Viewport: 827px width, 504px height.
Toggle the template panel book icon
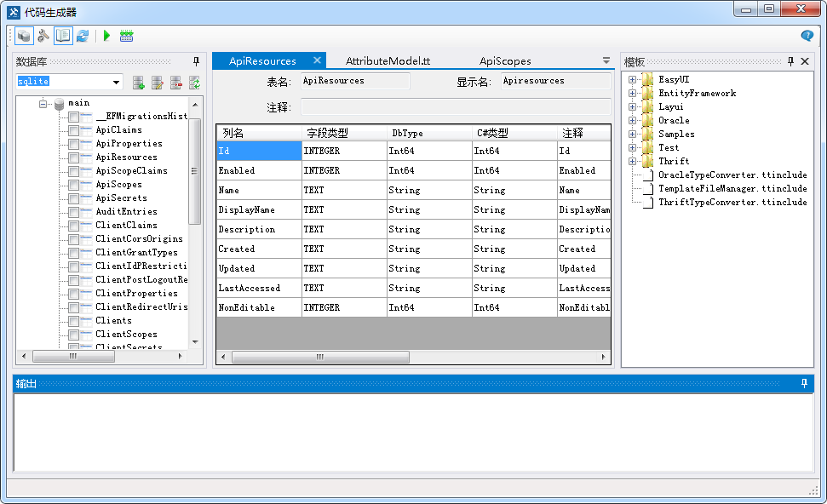click(63, 36)
